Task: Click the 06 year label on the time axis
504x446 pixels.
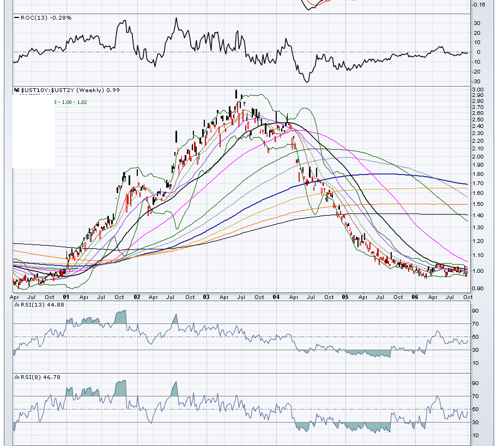Action: pyautogui.click(x=415, y=297)
